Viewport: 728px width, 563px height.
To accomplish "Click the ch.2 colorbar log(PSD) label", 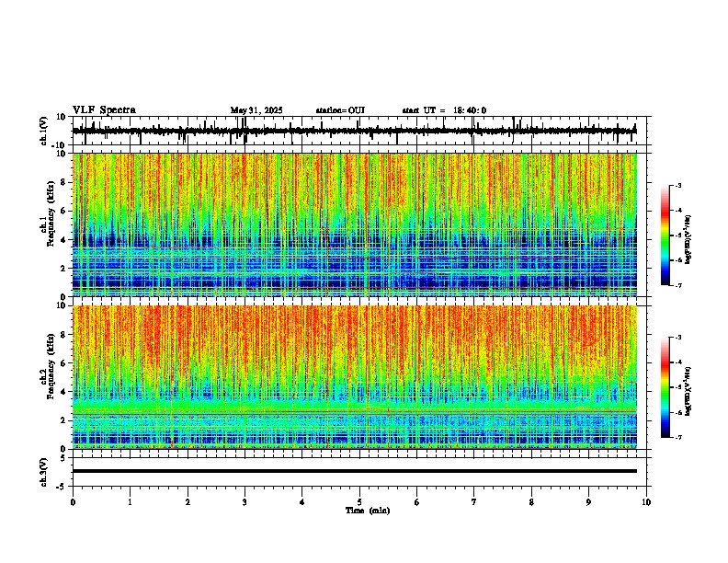I will (x=688, y=391).
